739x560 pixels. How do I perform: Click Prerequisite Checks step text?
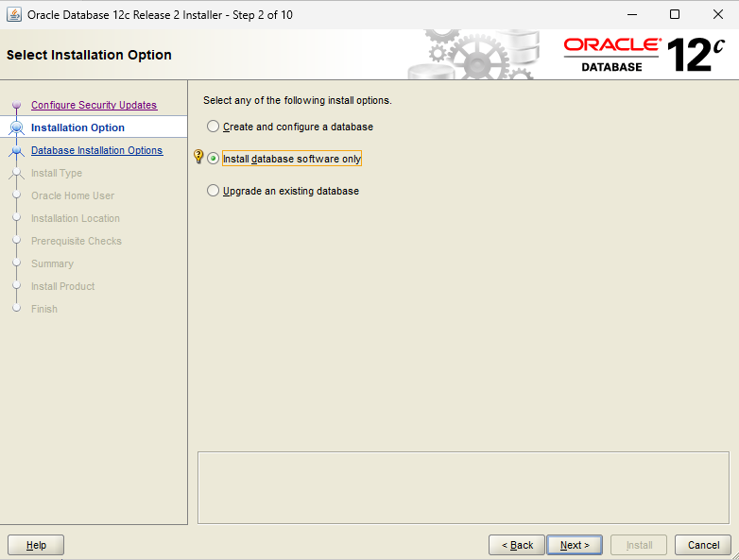[x=77, y=241]
